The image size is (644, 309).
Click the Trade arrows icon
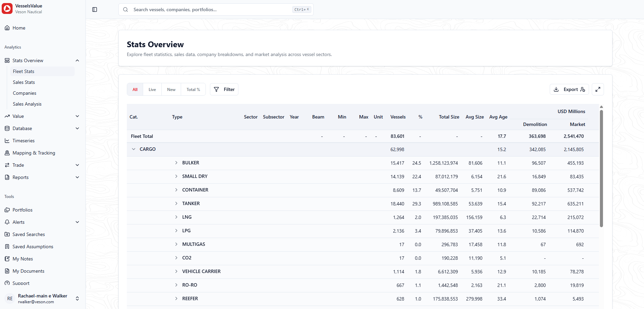pos(7,165)
